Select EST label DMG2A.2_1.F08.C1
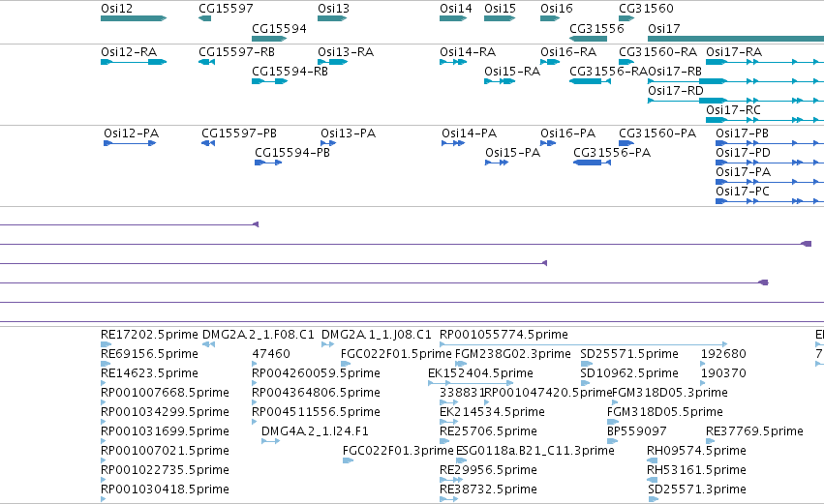The width and height of the screenshot is (824, 504). (x=258, y=335)
